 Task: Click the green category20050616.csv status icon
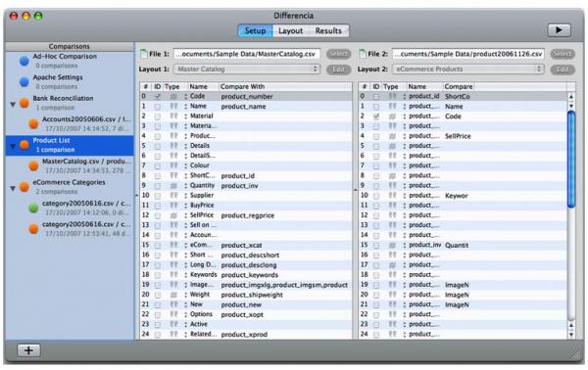(x=33, y=208)
